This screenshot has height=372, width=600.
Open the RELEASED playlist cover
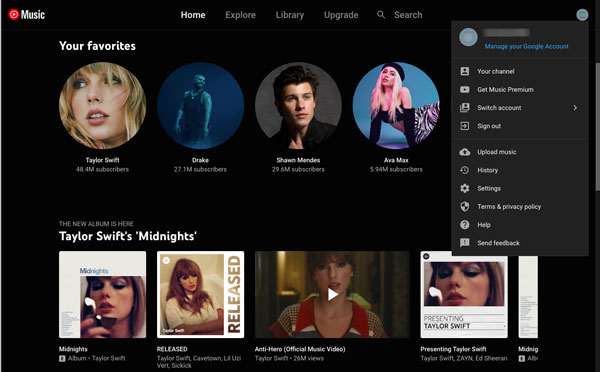coord(201,294)
